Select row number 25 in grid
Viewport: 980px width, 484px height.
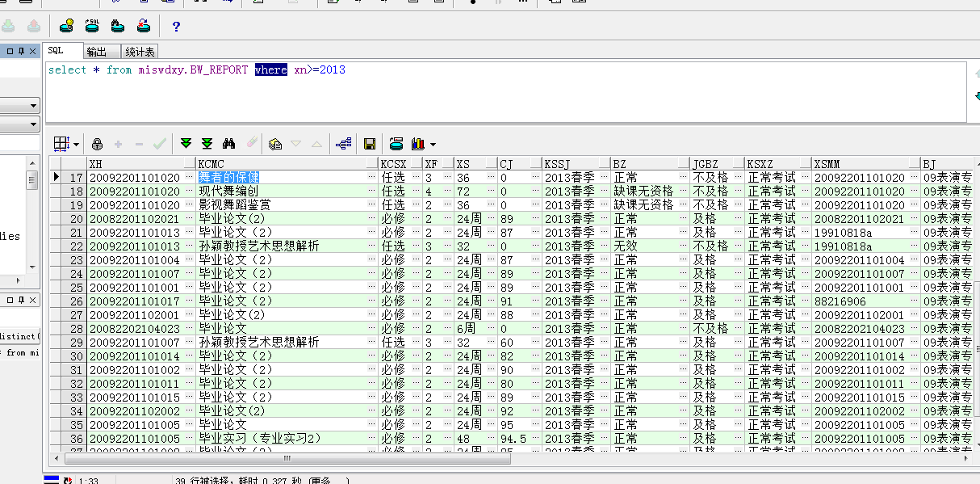76,288
